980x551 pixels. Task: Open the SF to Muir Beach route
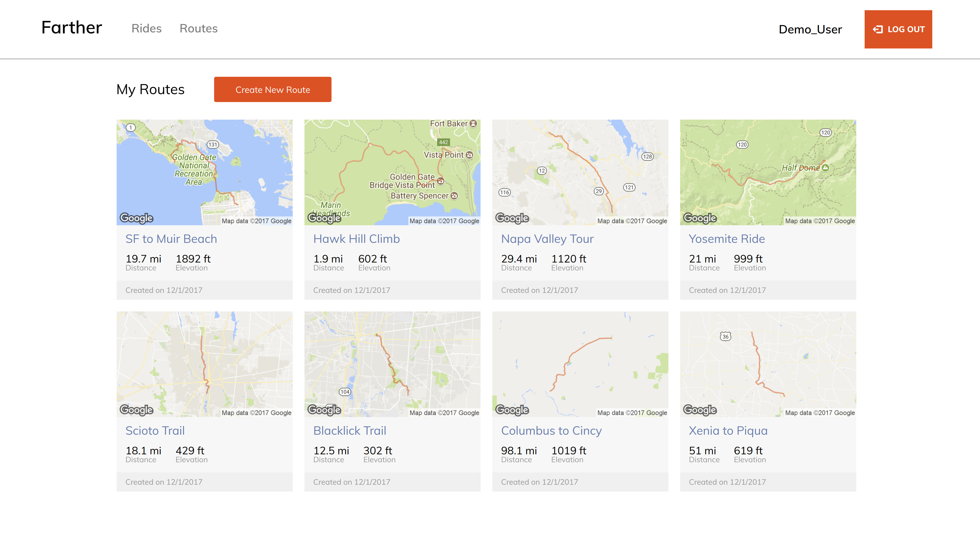pos(171,239)
